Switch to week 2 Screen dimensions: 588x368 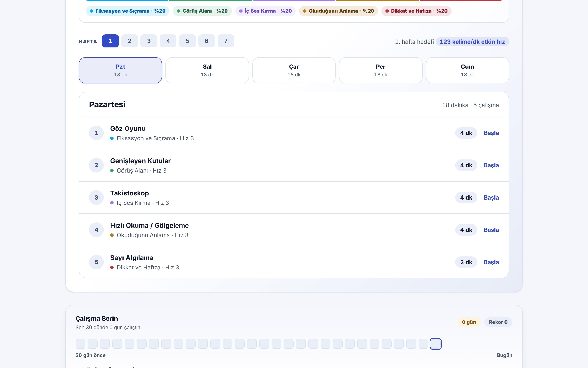(129, 41)
